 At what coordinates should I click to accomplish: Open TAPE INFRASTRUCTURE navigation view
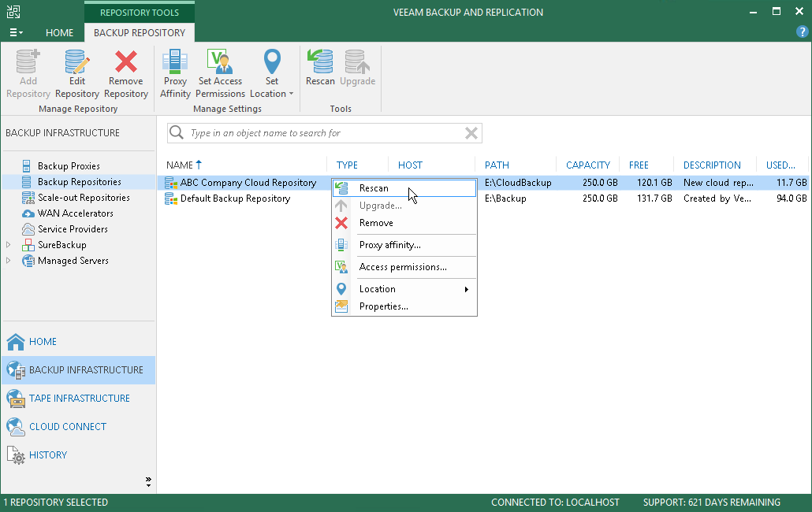(x=78, y=399)
